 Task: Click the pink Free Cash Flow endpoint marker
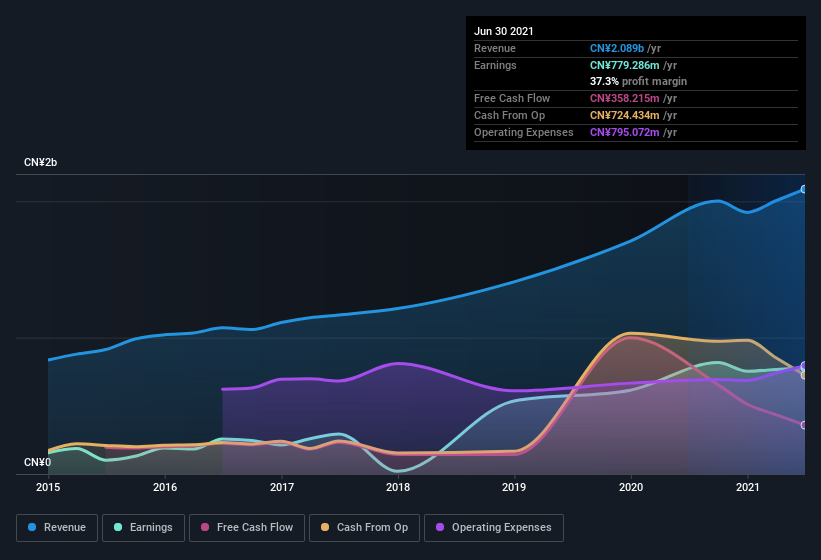(x=804, y=425)
